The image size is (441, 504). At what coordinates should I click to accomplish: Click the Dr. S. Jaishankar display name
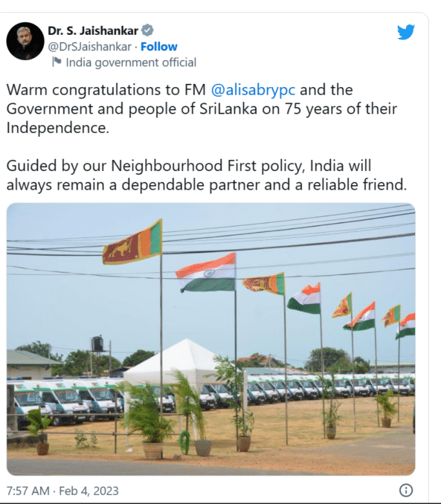(x=93, y=31)
